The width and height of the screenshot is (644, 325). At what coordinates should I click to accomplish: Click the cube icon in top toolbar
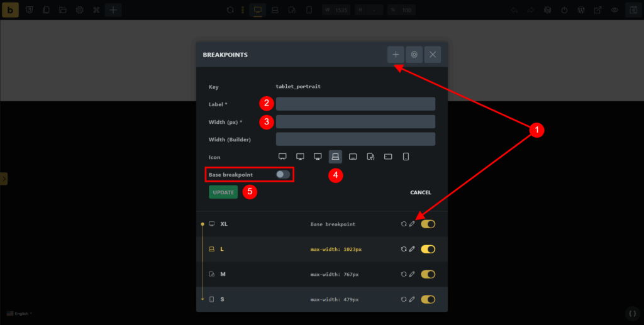tap(548, 10)
